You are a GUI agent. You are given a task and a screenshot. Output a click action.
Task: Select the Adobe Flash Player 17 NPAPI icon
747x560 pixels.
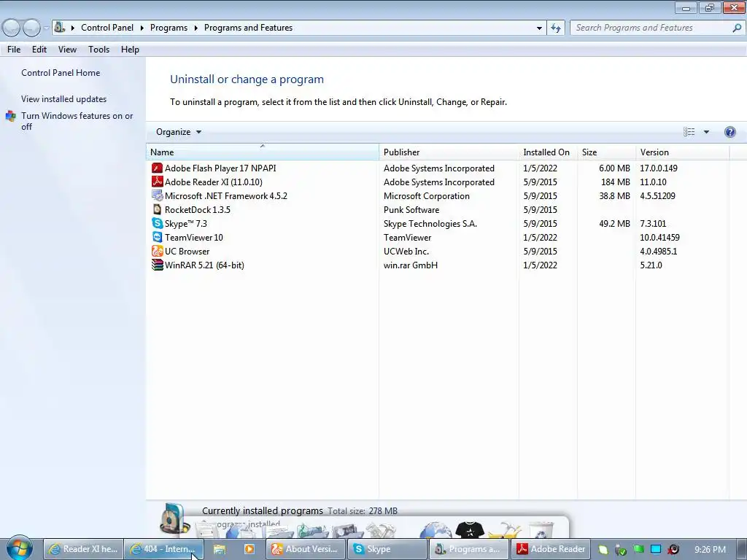coord(158,168)
